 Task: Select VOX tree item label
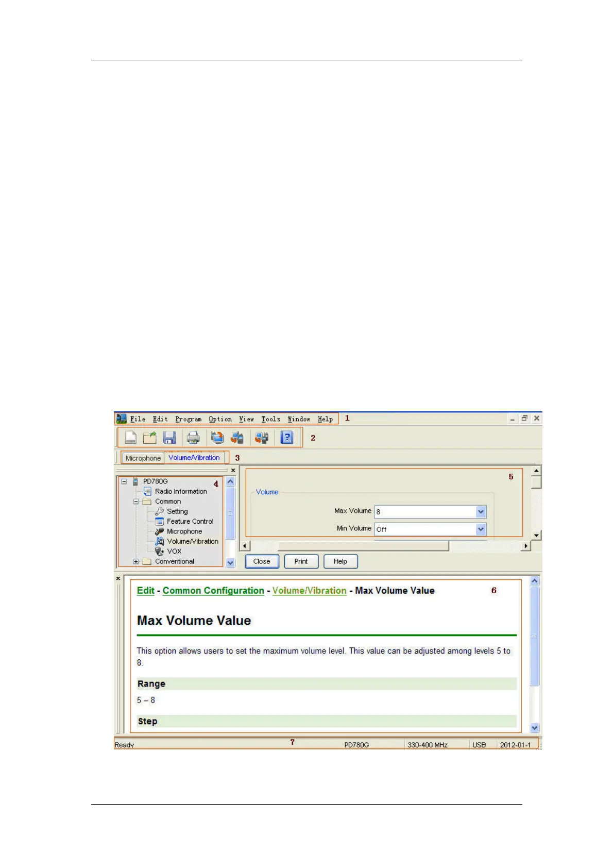click(x=174, y=552)
